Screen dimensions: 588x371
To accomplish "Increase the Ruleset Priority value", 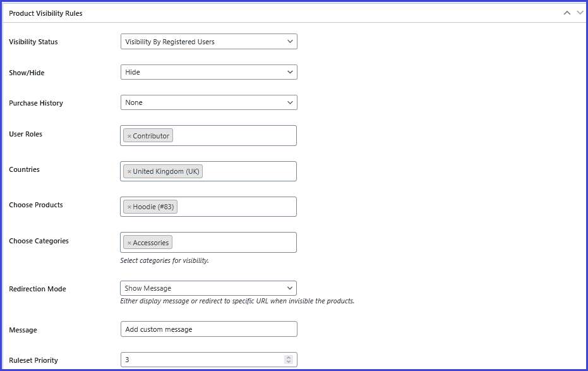I will [289, 358].
